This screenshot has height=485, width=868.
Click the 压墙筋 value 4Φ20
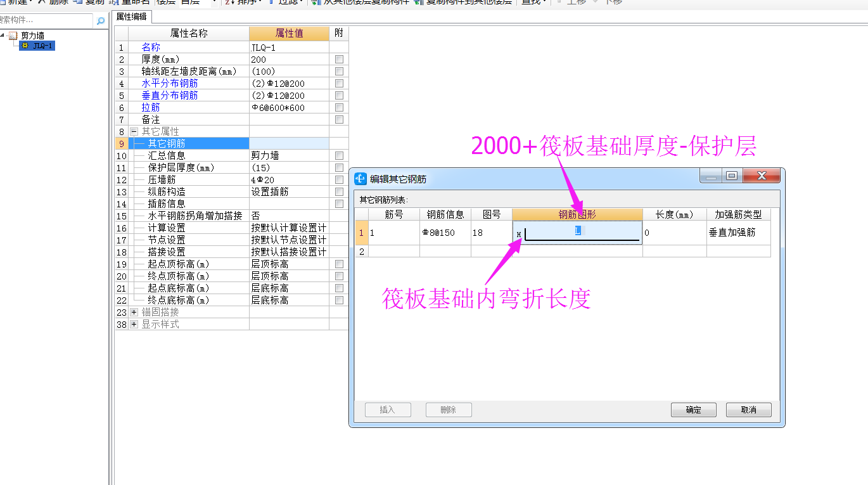point(289,179)
